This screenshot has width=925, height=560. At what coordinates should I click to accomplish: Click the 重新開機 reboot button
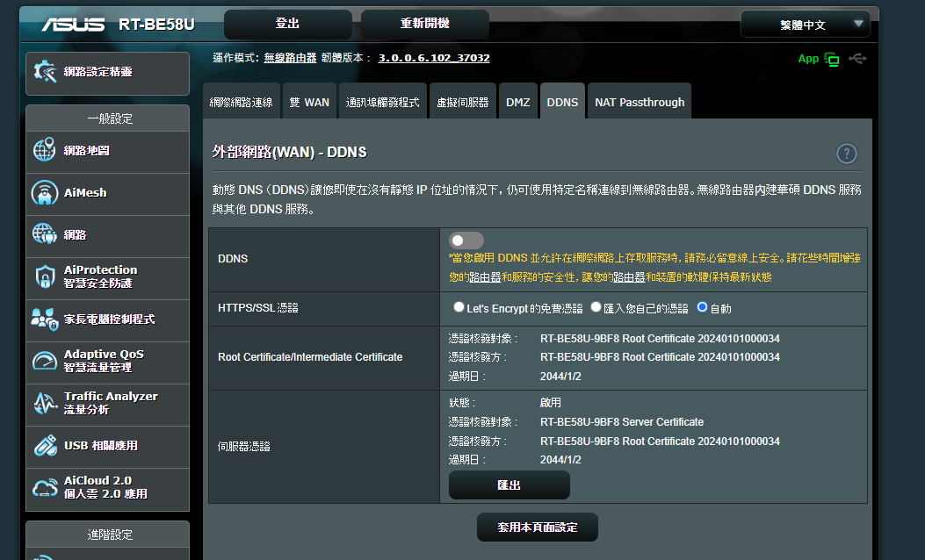pyautogui.click(x=425, y=25)
